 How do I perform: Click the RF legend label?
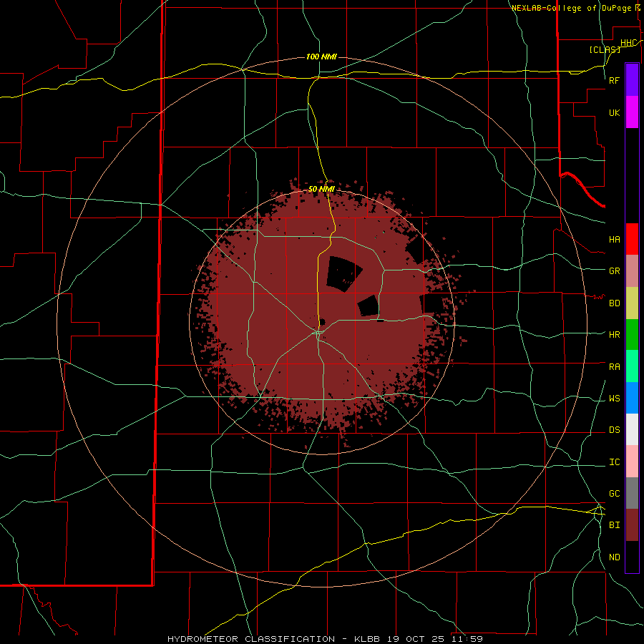coord(615,80)
